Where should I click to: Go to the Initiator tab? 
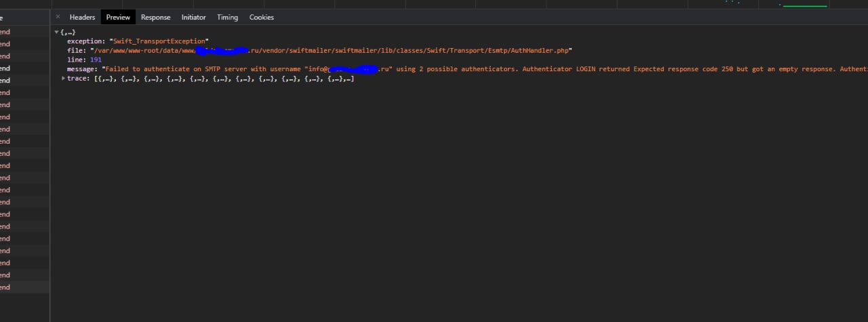pos(193,17)
